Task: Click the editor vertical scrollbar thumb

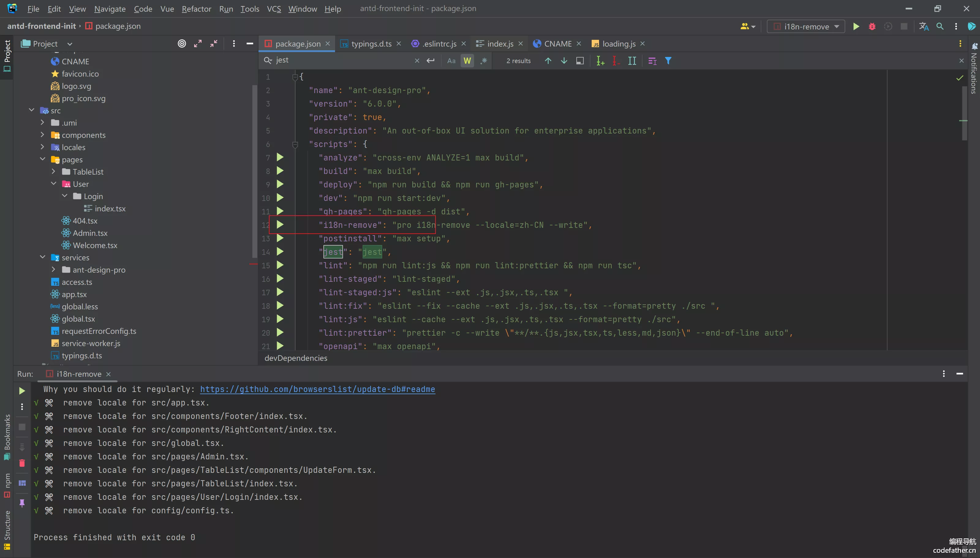Action: coord(964,113)
